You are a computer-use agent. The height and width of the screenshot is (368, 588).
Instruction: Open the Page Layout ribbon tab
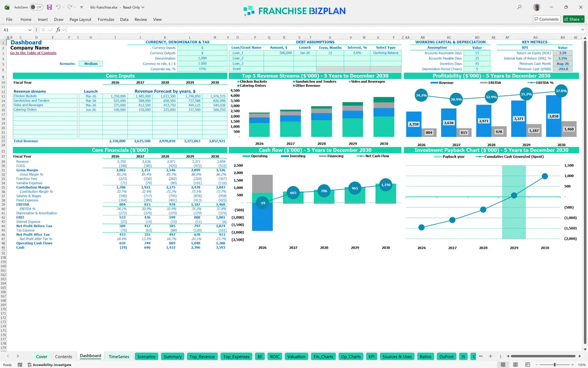tap(80, 20)
